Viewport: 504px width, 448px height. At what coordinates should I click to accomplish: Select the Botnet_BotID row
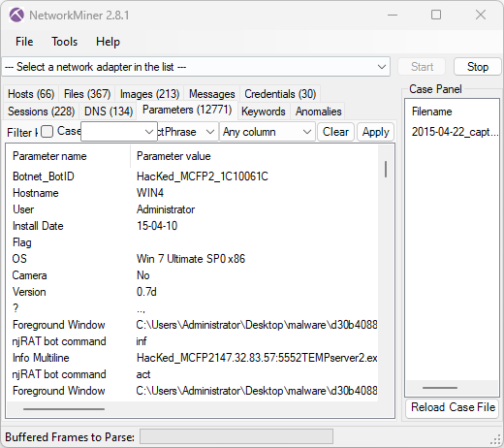[192, 176]
